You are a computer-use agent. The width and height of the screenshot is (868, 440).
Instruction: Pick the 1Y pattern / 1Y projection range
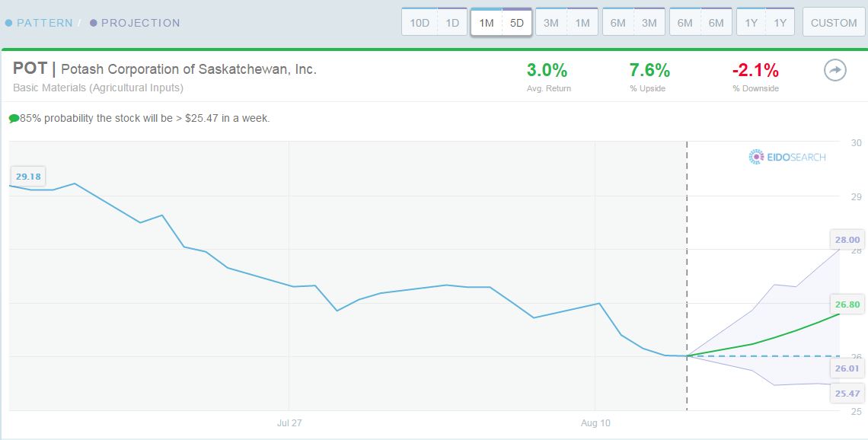[765, 22]
